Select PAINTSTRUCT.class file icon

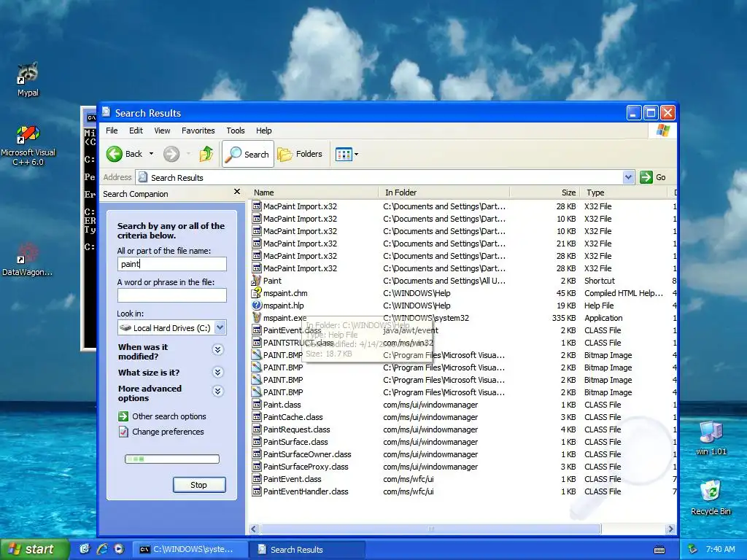[257, 343]
